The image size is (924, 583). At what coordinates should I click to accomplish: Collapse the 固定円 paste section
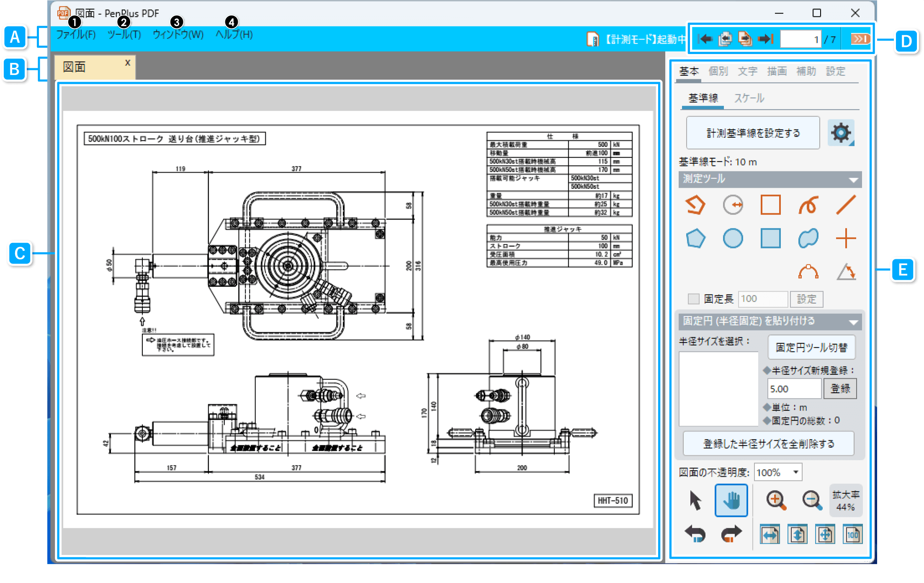point(853,322)
